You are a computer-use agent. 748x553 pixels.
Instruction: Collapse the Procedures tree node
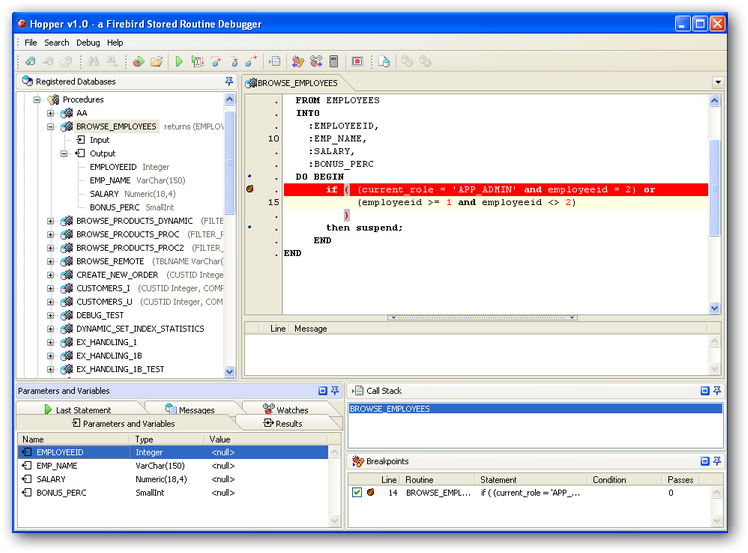37,100
